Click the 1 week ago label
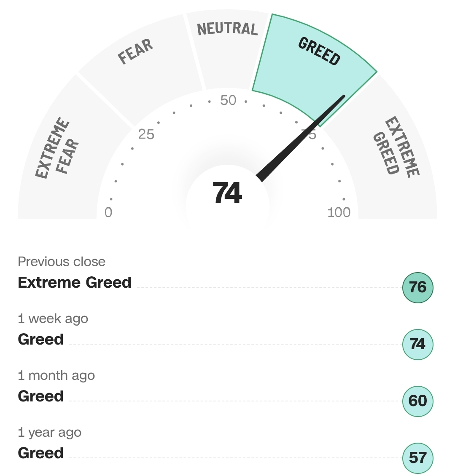The image size is (455, 476). tap(53, 319)
